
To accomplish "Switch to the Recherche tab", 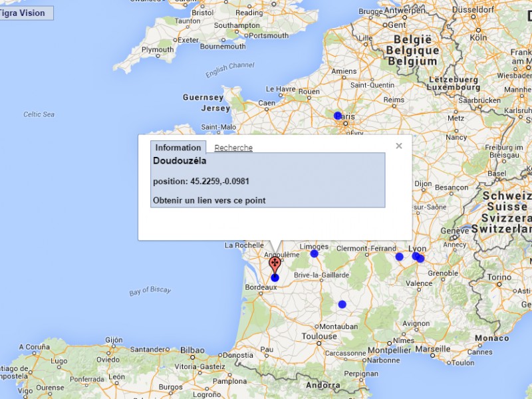I will [x=233, y=148].
